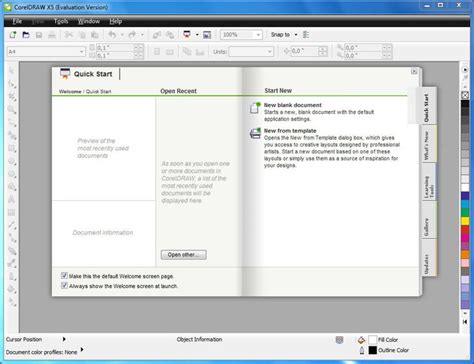474x364 pixels.
Task: Close the Welcome screen panel
Action: click(414, 71)
